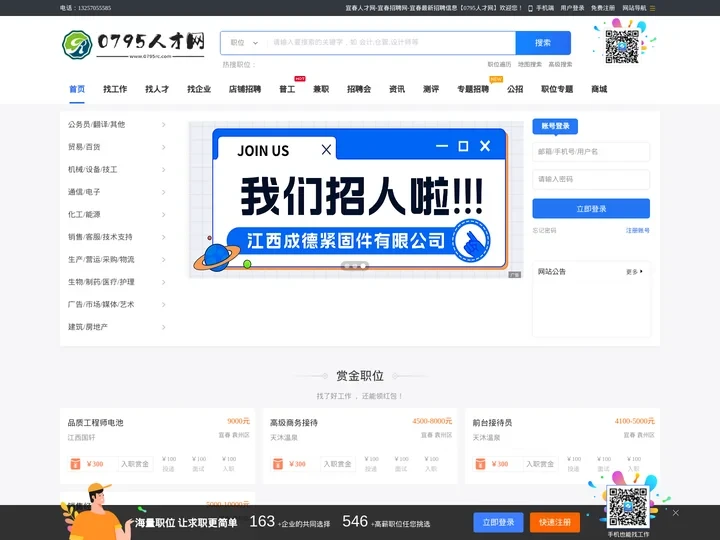The image size is (720, 540).
Task: Click the 我们招人啦 banner image
Action: (356, 200)
